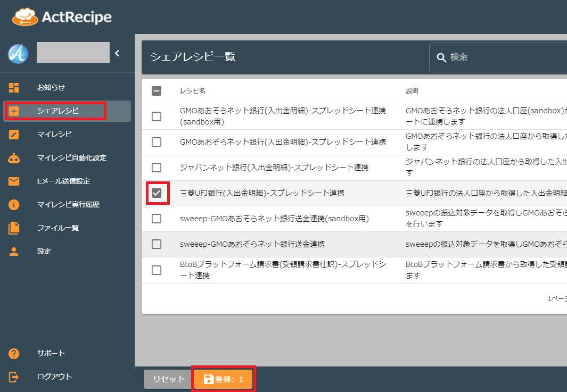Click the BtoBプラットフォーム請求書から取得 description cell
567x392 pixels.
(x=487, y=270)
